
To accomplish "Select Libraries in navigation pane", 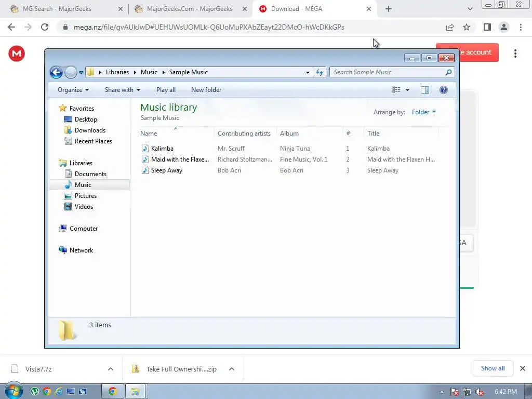I will (76, 163).
